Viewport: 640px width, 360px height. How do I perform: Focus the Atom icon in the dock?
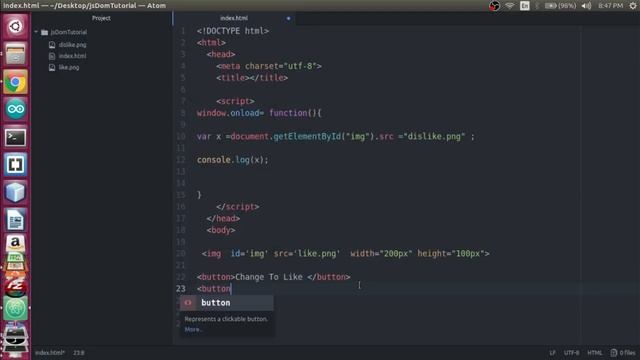[16, 309]
